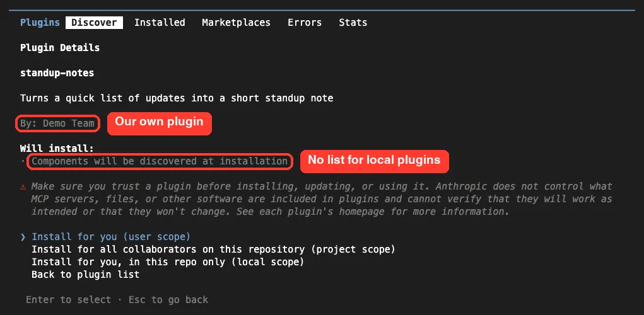
Task: Click the Enter to select hint
Action: pyautogui.click(x=68, y=300)
